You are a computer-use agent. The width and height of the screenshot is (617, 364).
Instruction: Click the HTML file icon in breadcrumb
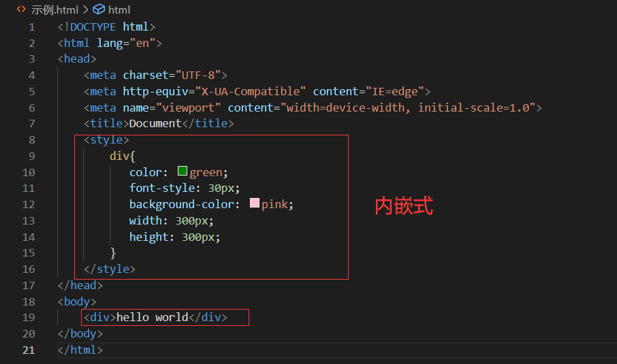21,9
